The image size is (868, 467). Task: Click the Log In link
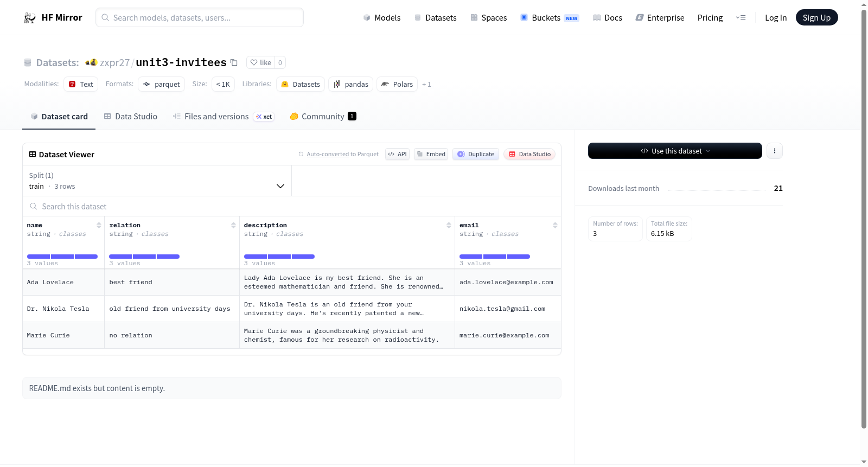tap(776, 18)
